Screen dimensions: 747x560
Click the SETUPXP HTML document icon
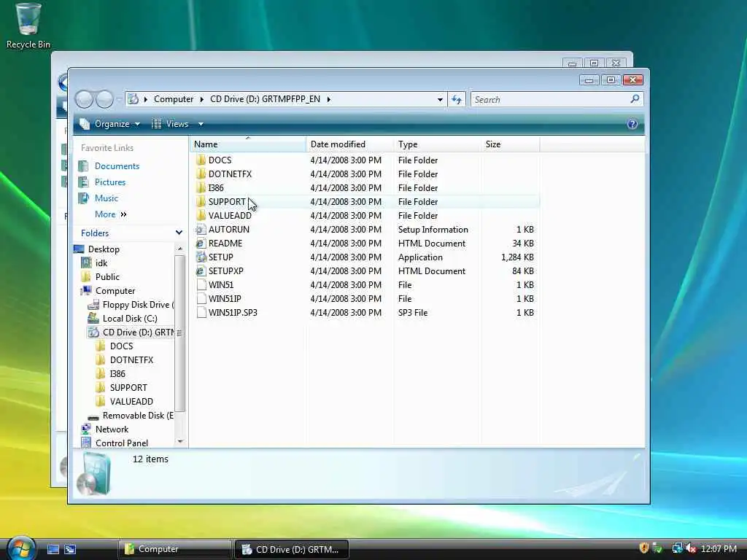[201, 271]
